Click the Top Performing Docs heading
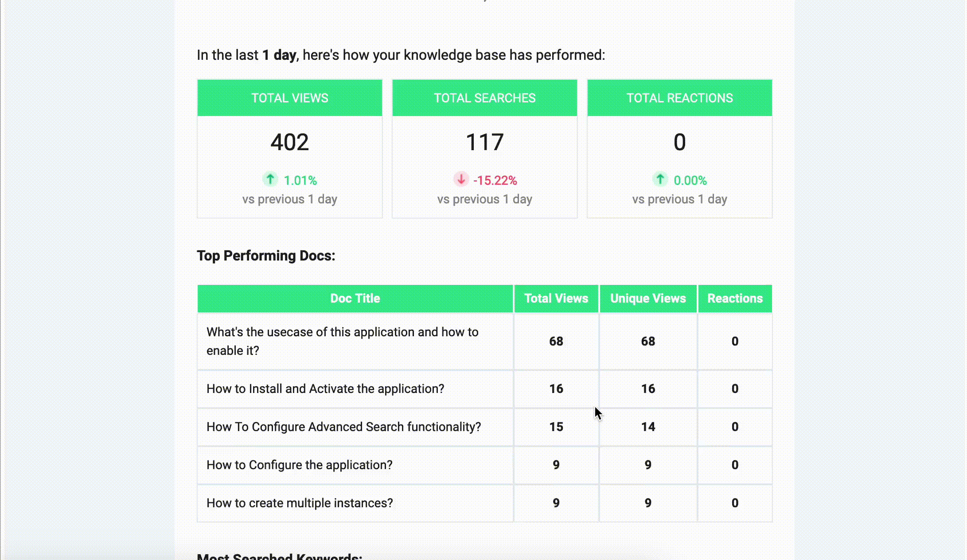 point(266,256)
